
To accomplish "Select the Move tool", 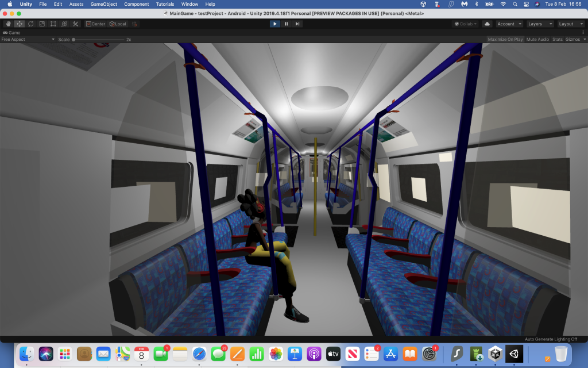I will (20, 24).
